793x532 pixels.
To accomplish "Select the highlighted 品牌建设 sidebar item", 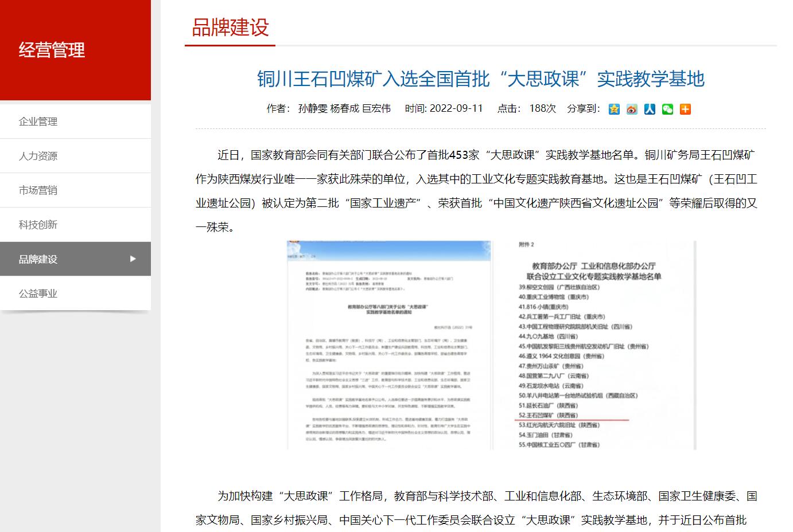I will pyautogui.click(x=38, y=259).
